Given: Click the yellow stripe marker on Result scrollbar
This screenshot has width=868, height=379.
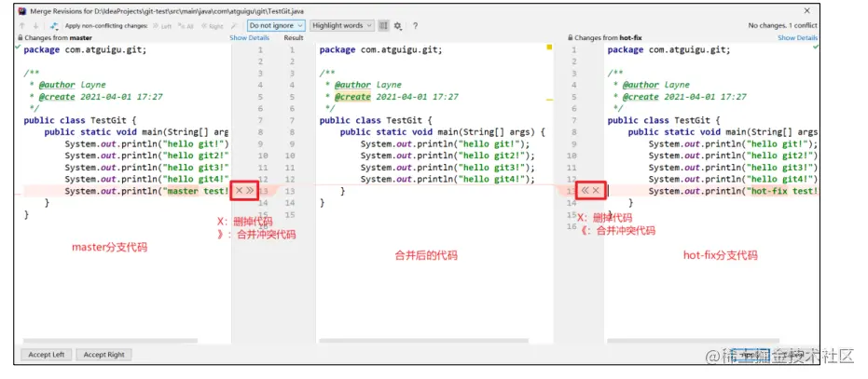Looking at the screenshot, I should [x=549, y=101].
